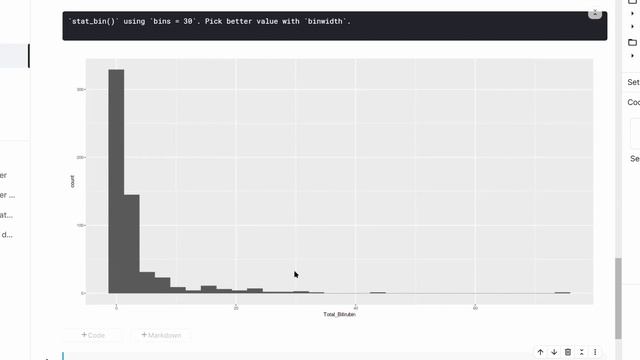Open the cell's three-dot more options menu
The image size is (640, 360).
[x=595, y=352]
